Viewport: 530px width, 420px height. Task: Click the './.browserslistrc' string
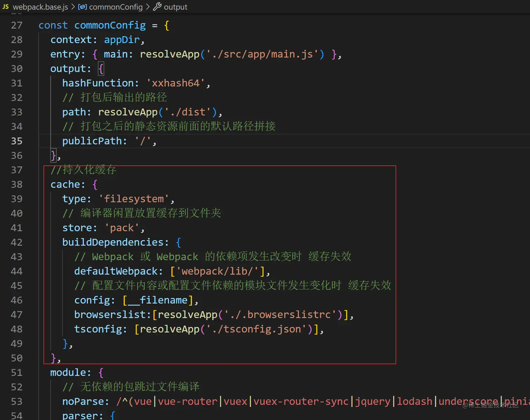point(280,315)
